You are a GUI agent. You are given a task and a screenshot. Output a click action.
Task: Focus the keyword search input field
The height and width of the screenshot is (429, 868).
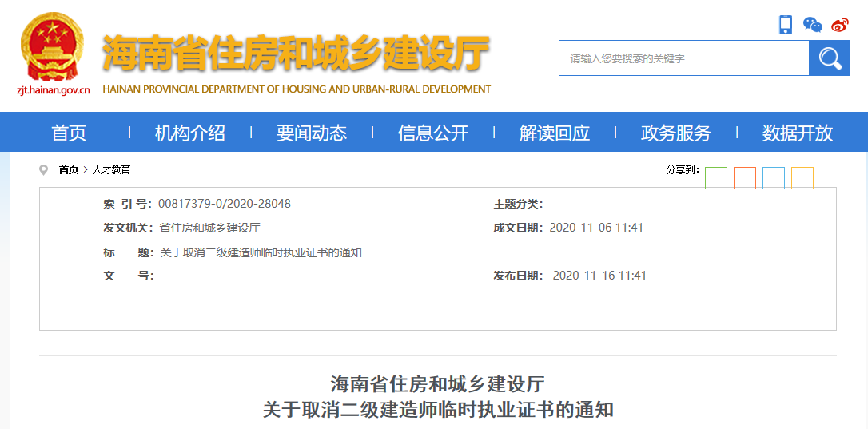683,58
